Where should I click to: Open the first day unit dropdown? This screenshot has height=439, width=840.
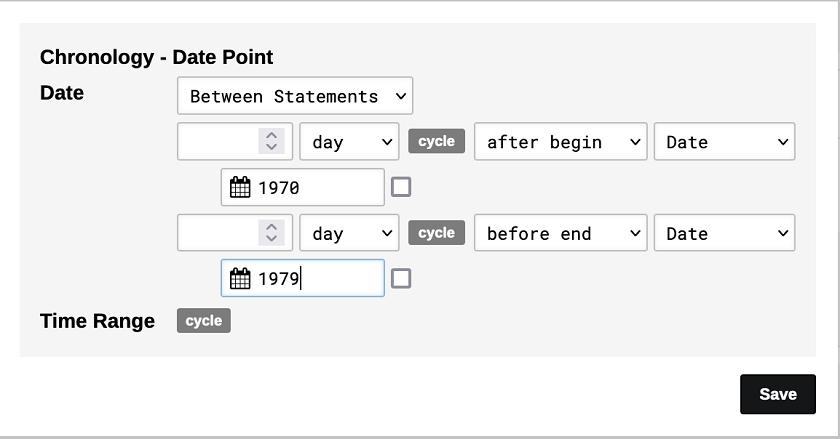(349, 142)
